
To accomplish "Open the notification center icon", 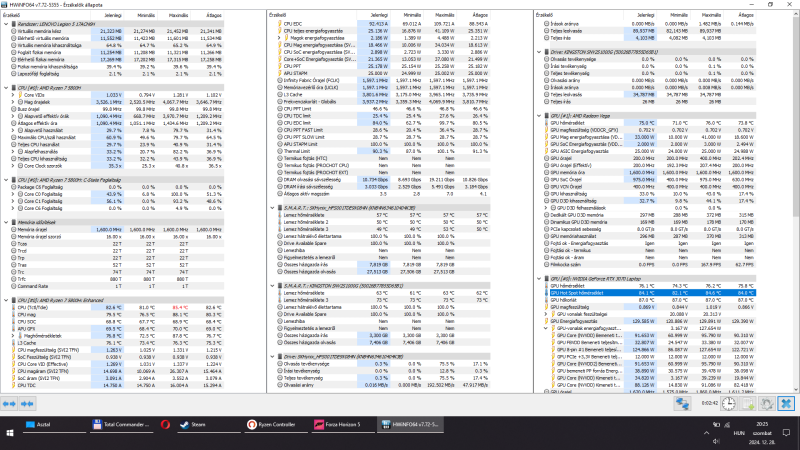I will tap(786, 433).
